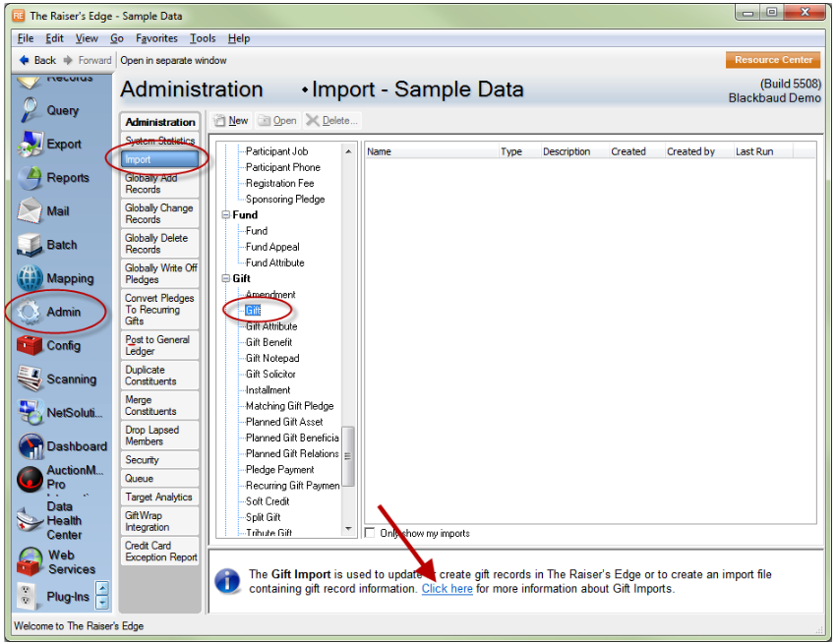
Task: Click import tree scroll down arrow
Action: point(348,528)
